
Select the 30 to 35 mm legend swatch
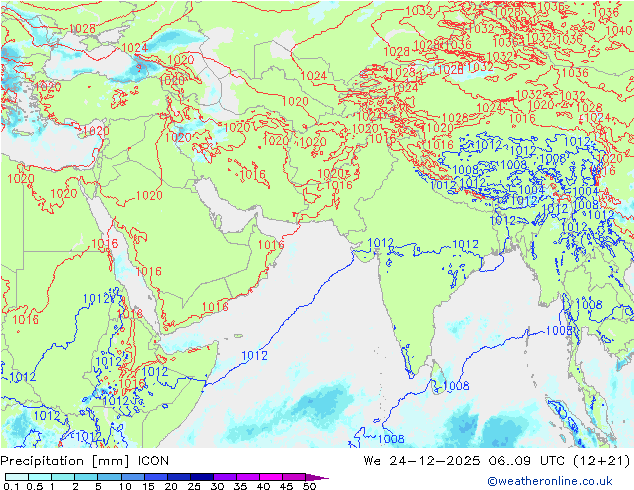pyautogui.click(x=224, y=477)
